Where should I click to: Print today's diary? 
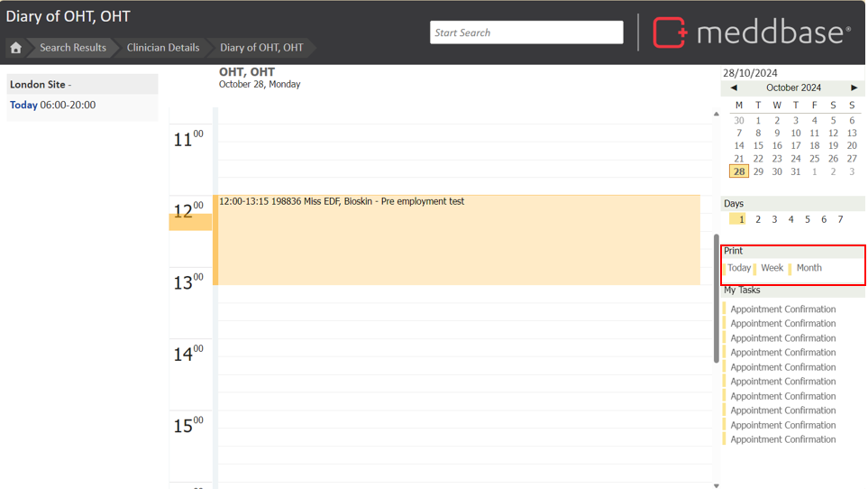point(739,268)
